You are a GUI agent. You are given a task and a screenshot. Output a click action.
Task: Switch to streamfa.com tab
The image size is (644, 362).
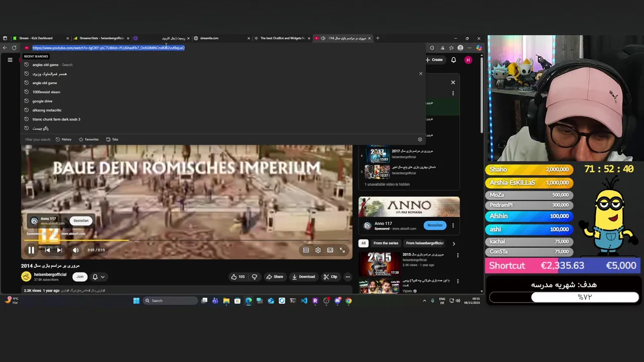click(x=221, y=38)
